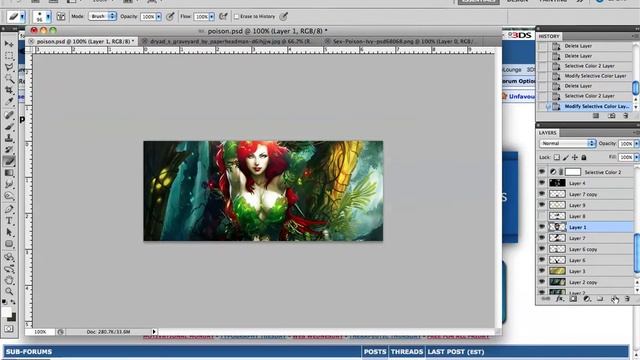Click the LAYERS panel tab

tap(547, 133)
